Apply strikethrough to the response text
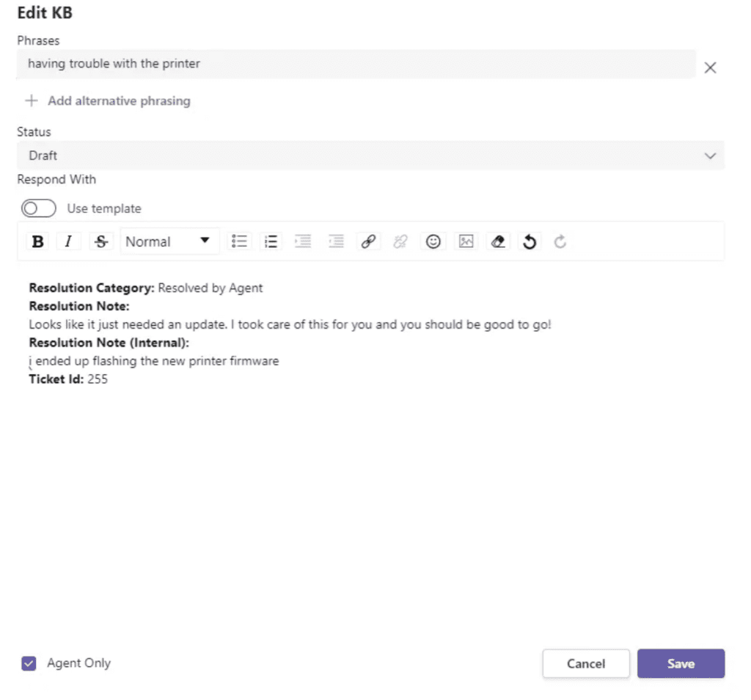This screenshot has width=751, height=700. [101, 241]
